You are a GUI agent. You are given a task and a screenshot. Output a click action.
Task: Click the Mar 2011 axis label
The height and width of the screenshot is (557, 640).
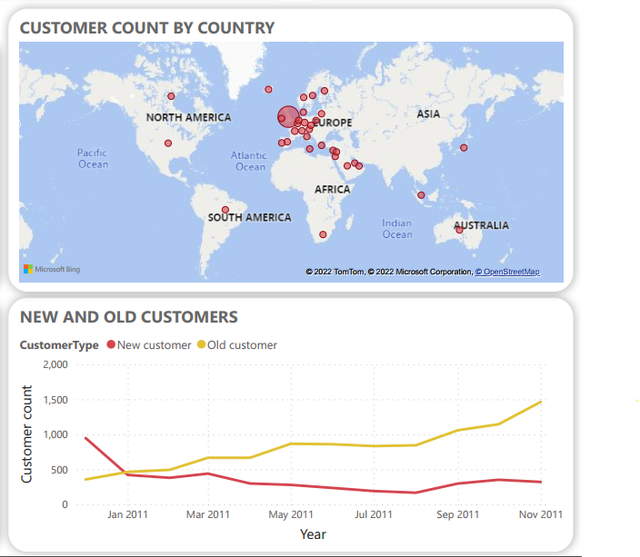(208, 515)
